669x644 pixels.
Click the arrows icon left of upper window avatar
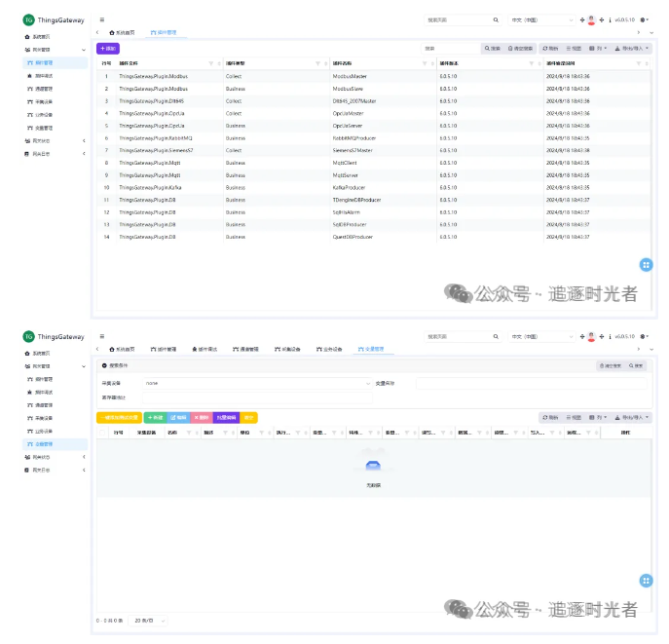pos(582,20)
